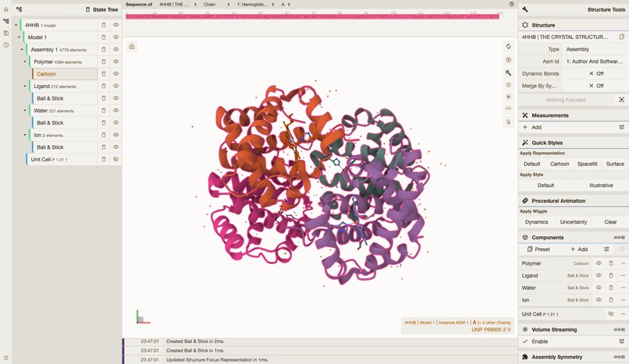Collapse the Procedural Animation section header
The width and height of the screenshot is (629, 364).
coord(574,200)
